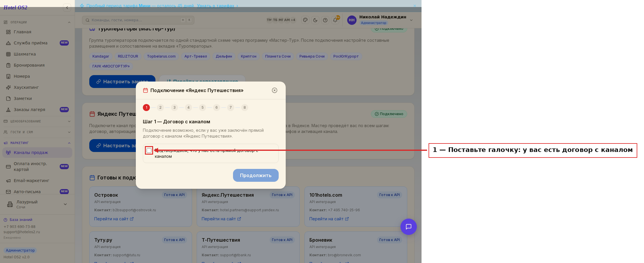
Task: Select step 6 in wizard stepper
Action: [x=216, y=108]
